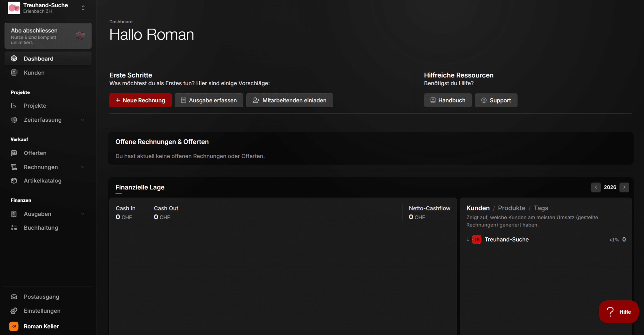This screenshot has width=644, height=335.
Task: Click the Zeiterfassung clock icon
Action: point(14,120)
